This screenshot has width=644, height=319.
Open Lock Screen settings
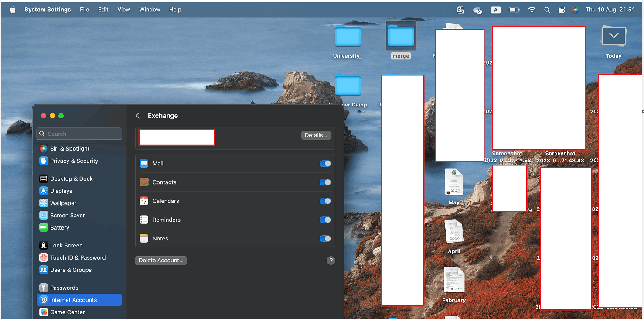point(61,246)
